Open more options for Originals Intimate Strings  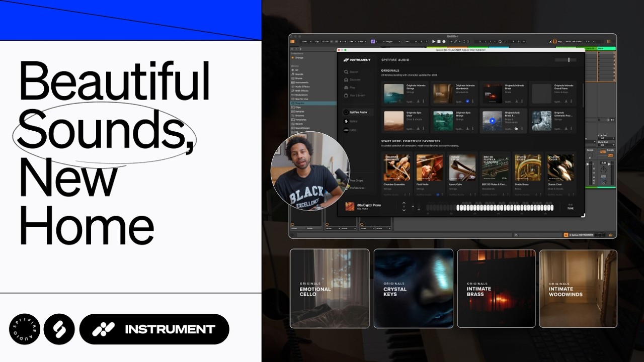click(423, 101)
